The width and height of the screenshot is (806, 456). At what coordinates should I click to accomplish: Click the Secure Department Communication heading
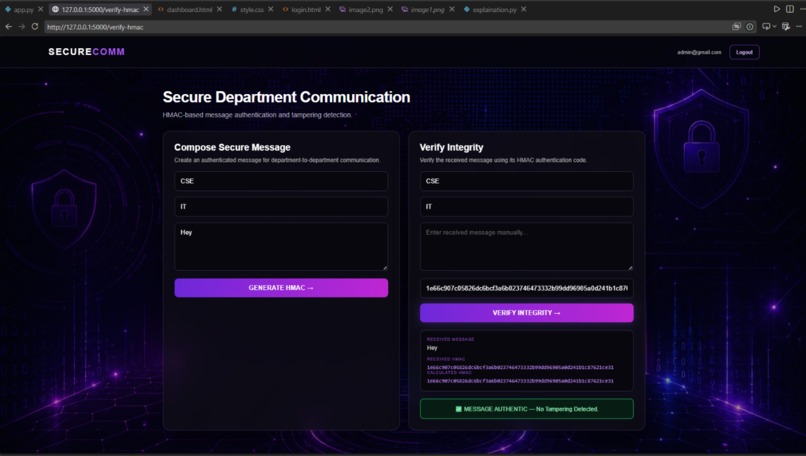tap(286, 97)
